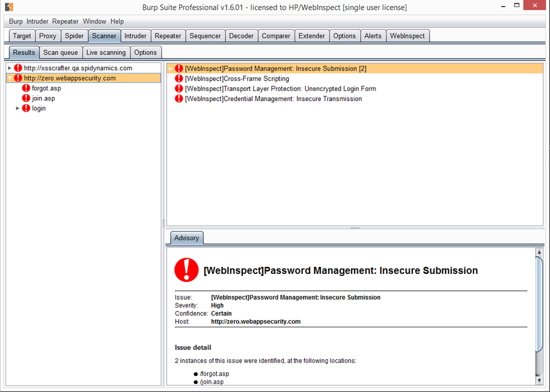Select Unencrypted Login Form issue
This screenshot has width=550, height=392.
pyautogui.click(x=280, y=89)
